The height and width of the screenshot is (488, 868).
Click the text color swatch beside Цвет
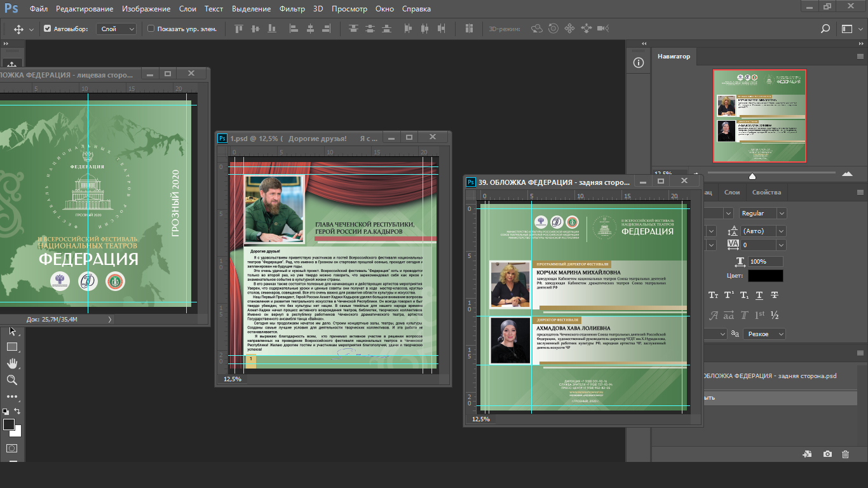coord(765,276)
